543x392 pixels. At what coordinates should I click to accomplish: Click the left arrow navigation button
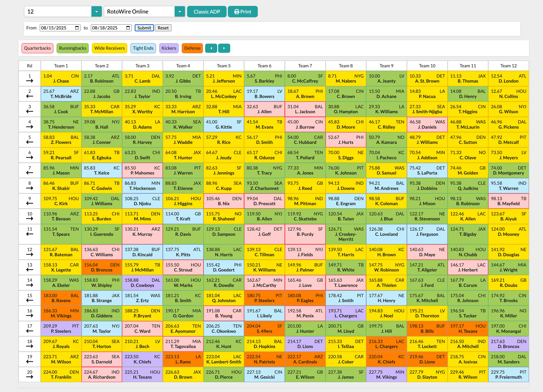(x=211, y=48)
